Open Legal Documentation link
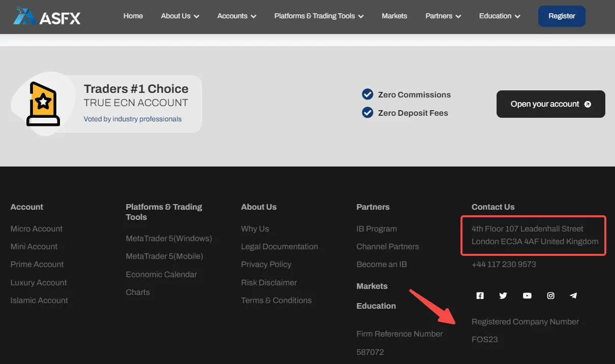 tap(280, 247)
